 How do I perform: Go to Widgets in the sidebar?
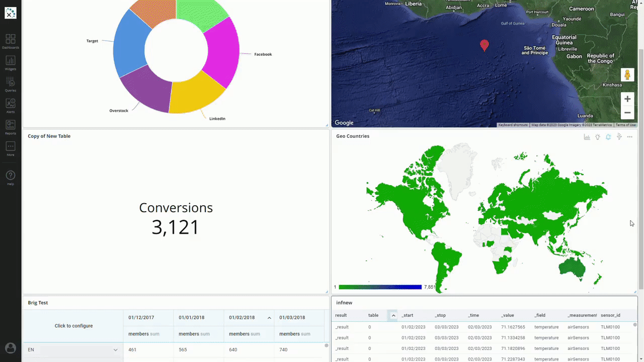(x=11, y=63)
